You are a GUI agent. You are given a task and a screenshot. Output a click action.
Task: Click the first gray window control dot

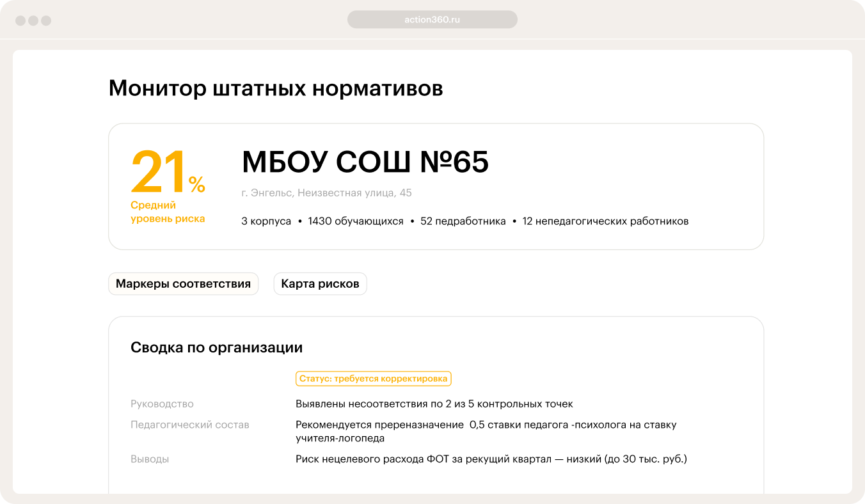[x=20, y=20]
